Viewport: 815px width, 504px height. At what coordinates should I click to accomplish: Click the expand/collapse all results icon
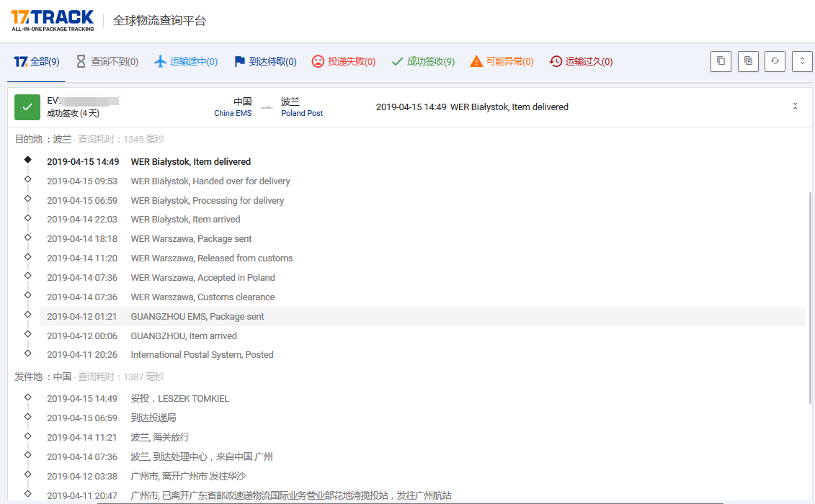[802, 61]
